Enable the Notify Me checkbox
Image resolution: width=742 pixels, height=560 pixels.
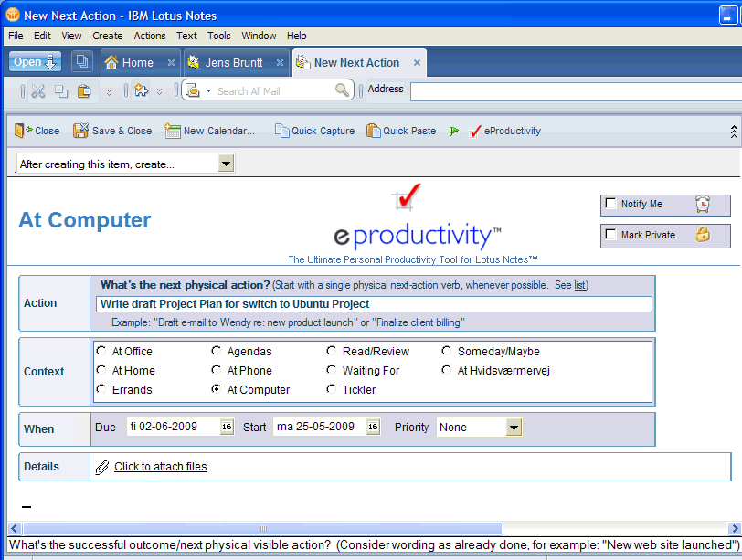click(611, 204)
